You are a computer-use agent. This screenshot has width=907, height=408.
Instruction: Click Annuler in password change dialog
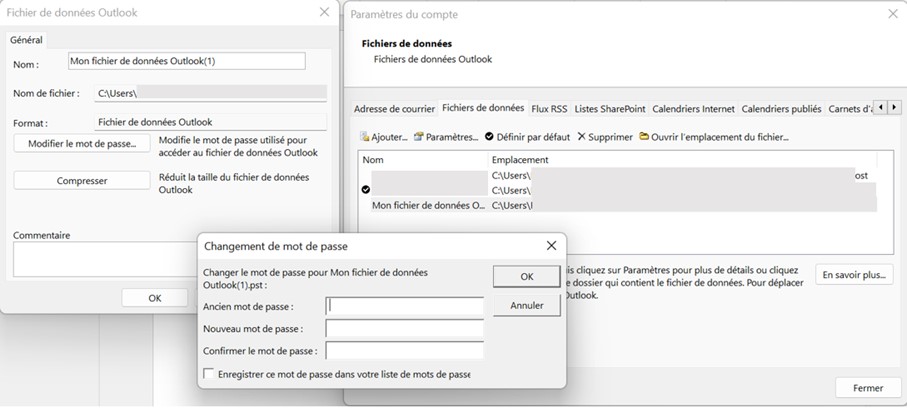(526, 305)
